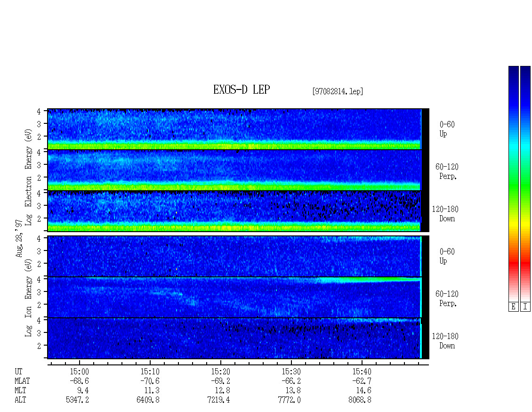The image size is (532, 412).
Task: Select MLT value 12.8
Action: (x=223, y=391)
